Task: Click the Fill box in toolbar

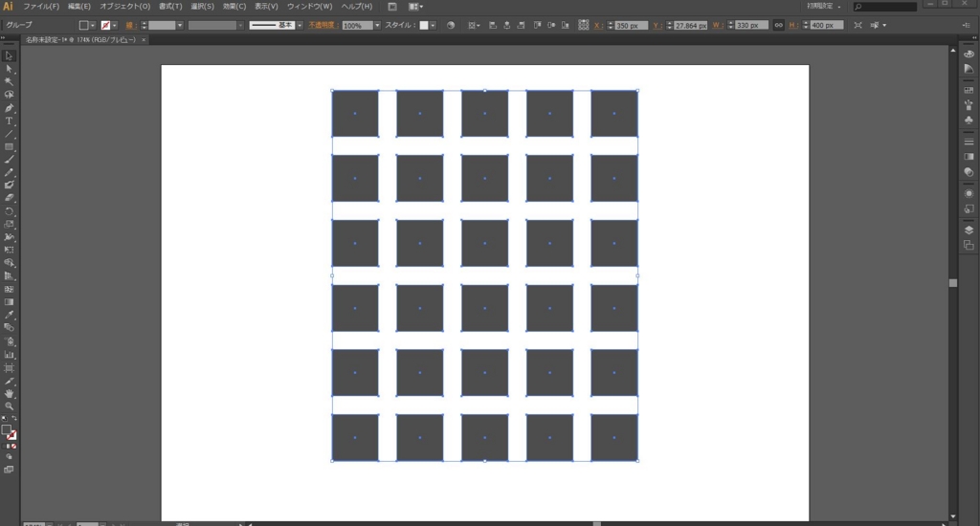Action: (6, 429)
